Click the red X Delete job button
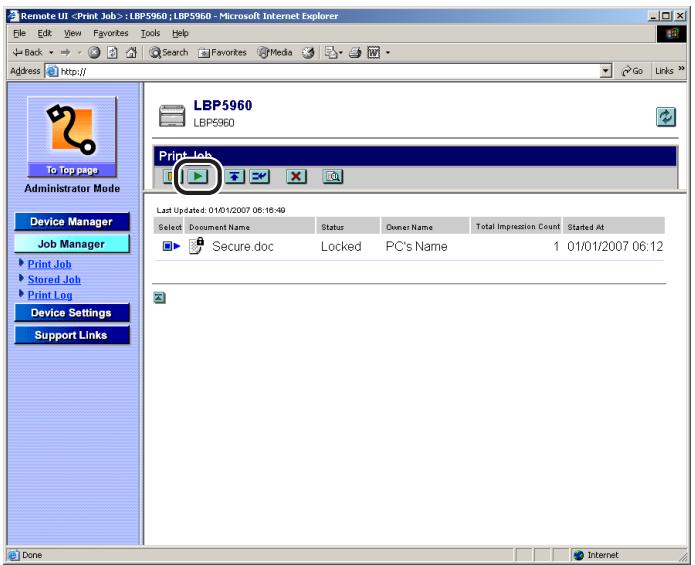Image resolution: width=695 pixels, height=565 pixels. (296, 176)
